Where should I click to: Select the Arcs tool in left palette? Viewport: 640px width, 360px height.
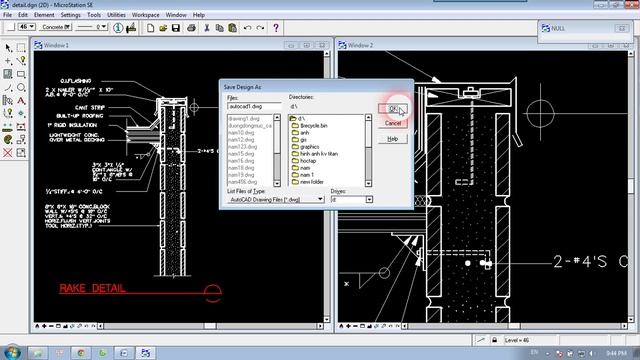[8, 87]
